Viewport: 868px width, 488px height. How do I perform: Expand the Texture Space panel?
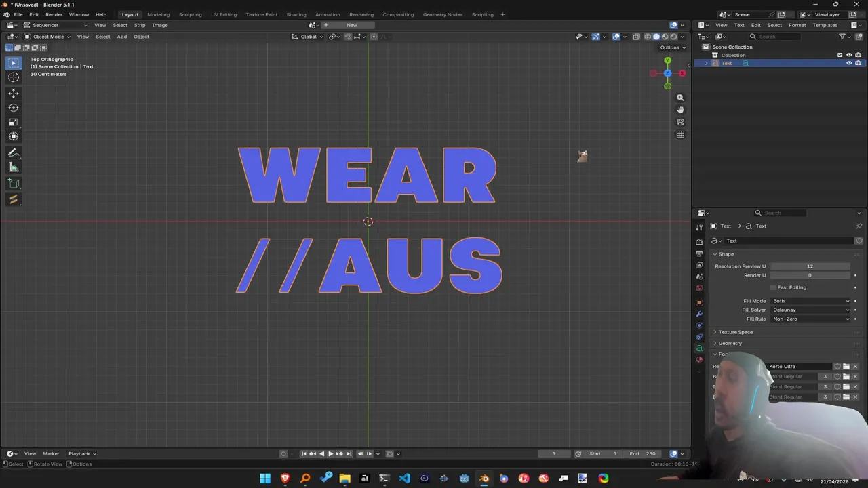(735, 332)
